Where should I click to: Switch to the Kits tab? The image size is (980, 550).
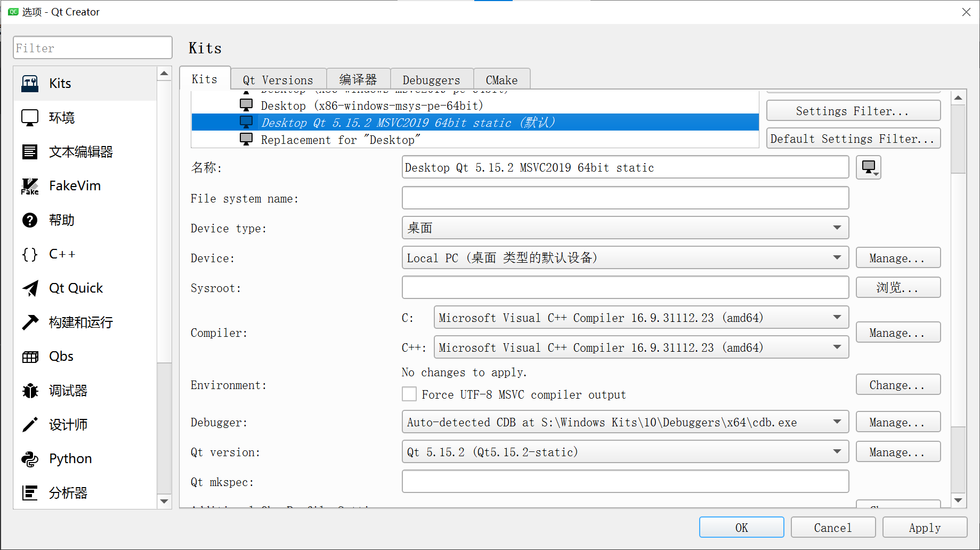[205, 79]
